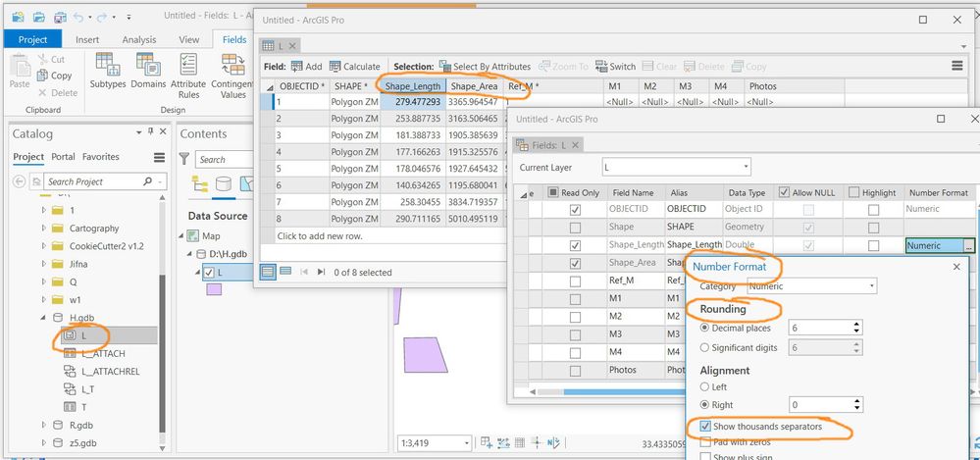The width and height of the screenshot is (980, 460).
Task: Increase Decimal places with stepper up arrow
Action: [856, 325]
